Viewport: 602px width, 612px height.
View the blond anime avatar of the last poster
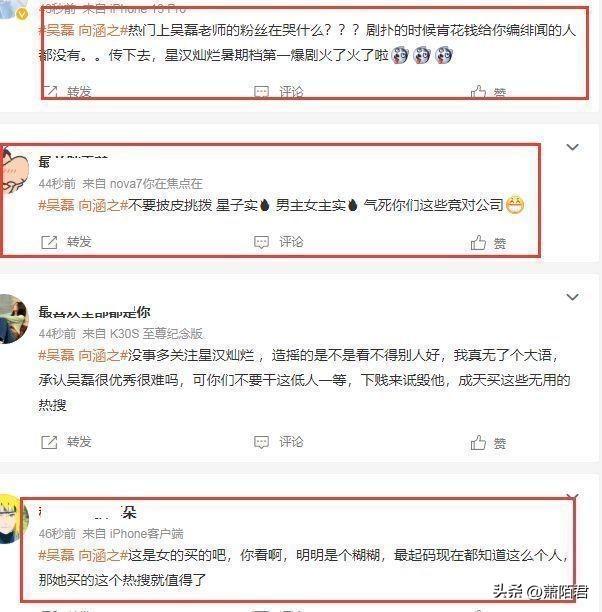(x=13, y=519)
